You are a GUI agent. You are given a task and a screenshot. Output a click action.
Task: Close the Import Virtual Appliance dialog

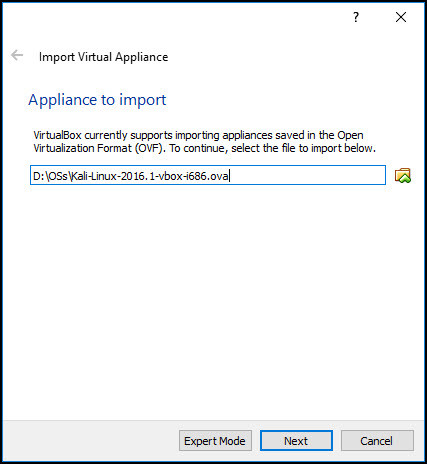pos(401,17)
